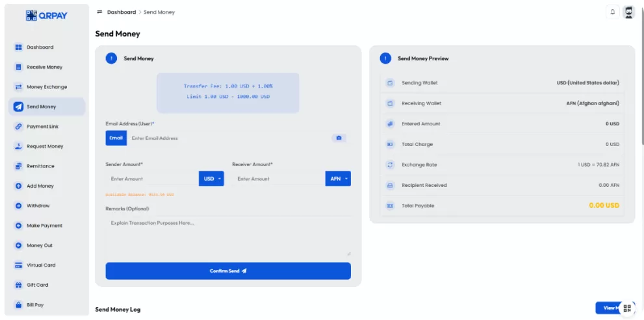Viewport: 644px width, 320px height.
Task: Click the floating QR code icon
Action: coord(626,308)
